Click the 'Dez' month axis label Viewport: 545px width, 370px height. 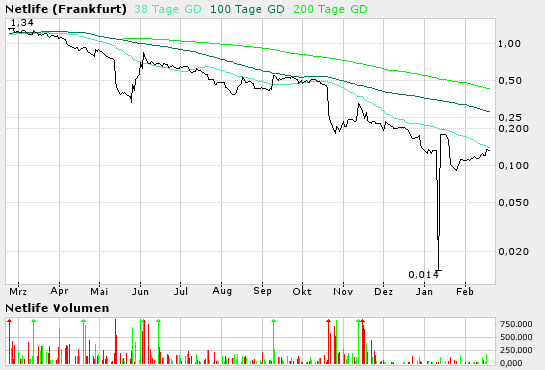pos(383,291)
